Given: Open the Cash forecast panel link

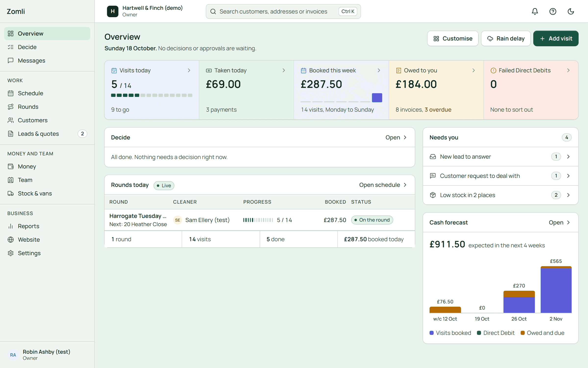Looking at the screenshot, I should click(x=560, y=223).
